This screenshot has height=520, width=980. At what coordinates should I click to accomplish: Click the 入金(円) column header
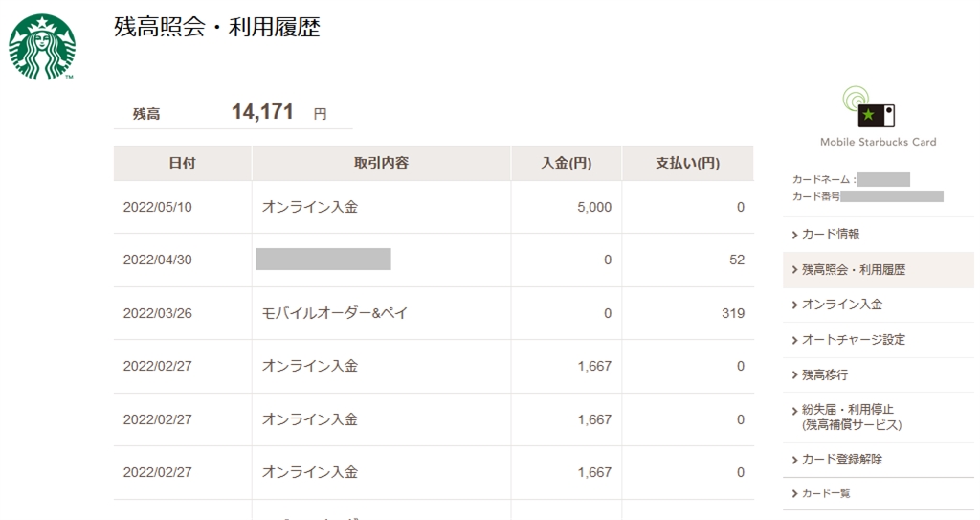(566, 163)
